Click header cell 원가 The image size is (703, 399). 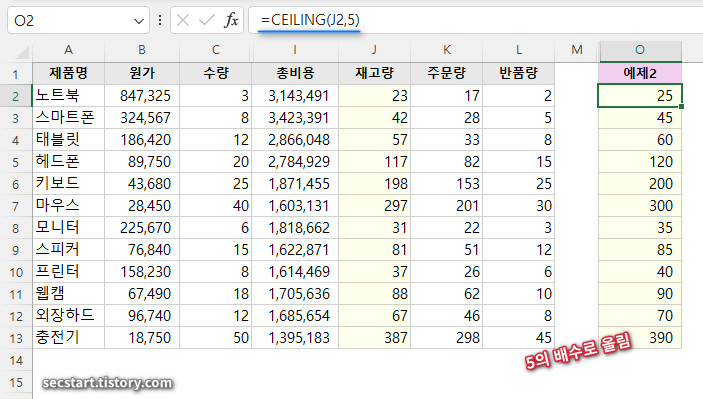point(142,74)
